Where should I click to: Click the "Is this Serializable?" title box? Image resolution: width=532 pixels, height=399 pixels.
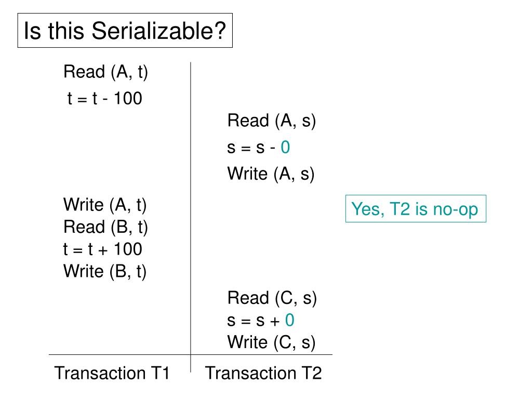[125, 32]
